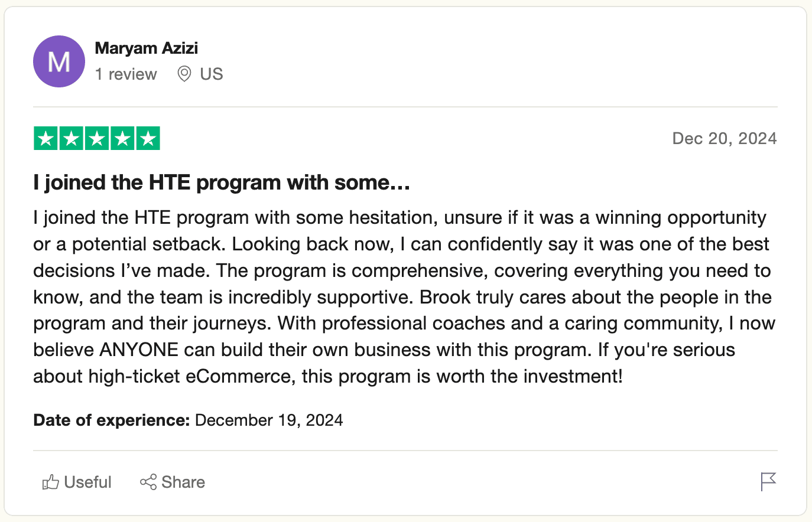Report the review using the flag icon

tap(768, 482)
